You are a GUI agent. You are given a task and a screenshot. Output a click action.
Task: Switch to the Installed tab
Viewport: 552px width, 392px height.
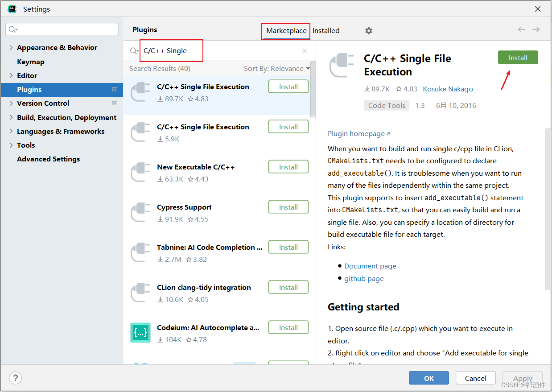point(326,31)
